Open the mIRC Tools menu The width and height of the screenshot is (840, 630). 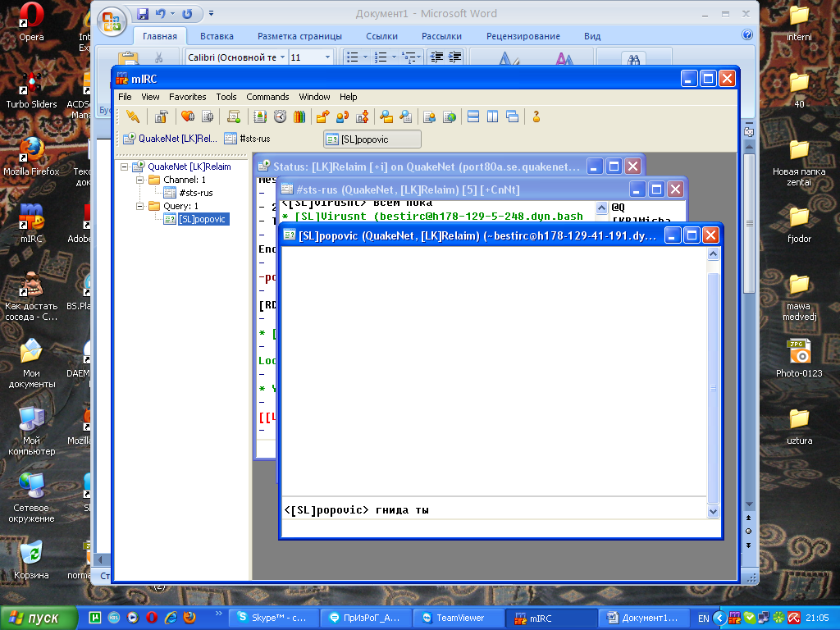[x=226, y=97]
